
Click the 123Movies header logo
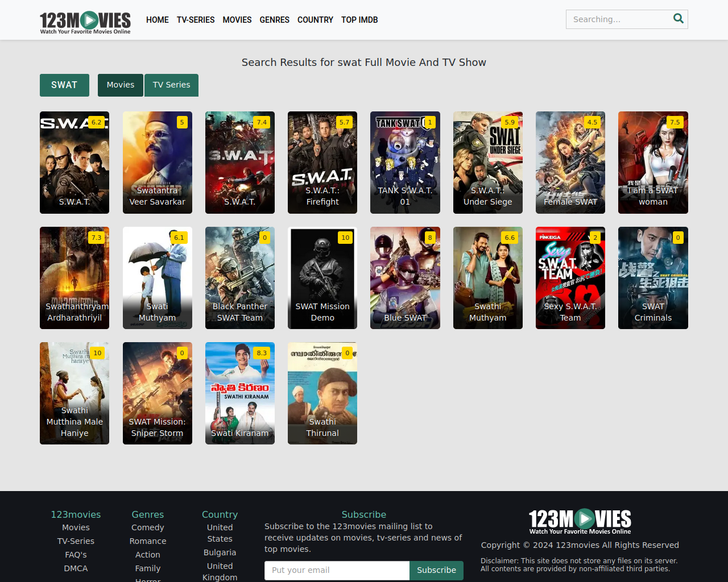point(85,22)
